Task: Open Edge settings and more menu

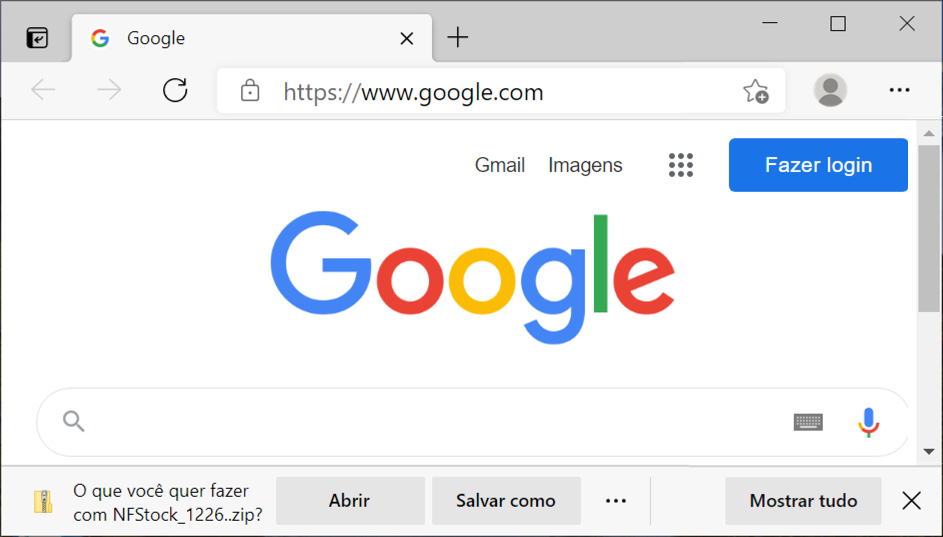Action: pyautogui.click(x=899, y=90)
